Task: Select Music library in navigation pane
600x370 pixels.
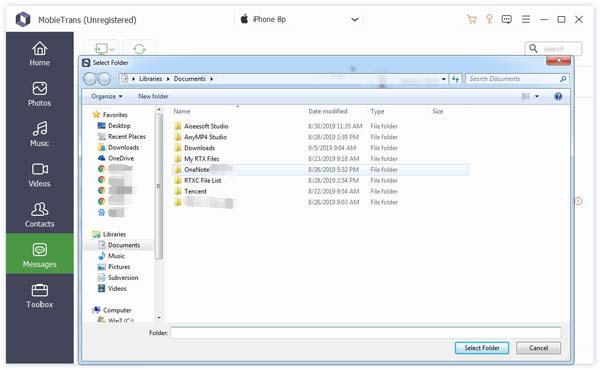Action: 111,256
